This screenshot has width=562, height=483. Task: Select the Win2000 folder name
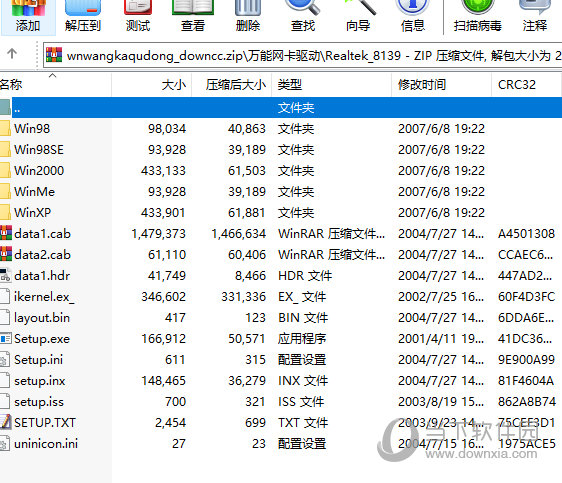pos(39,171)
